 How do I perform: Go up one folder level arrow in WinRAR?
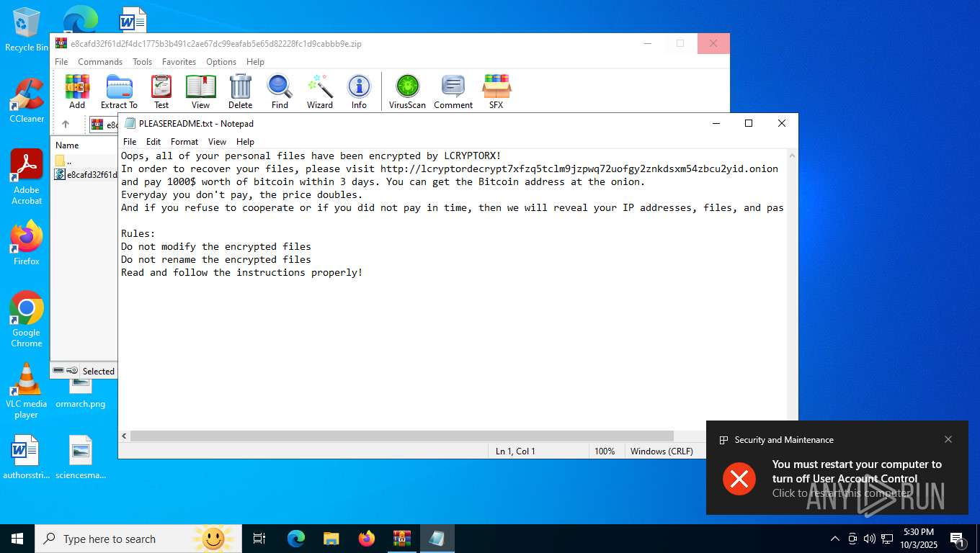coord(66,125)
